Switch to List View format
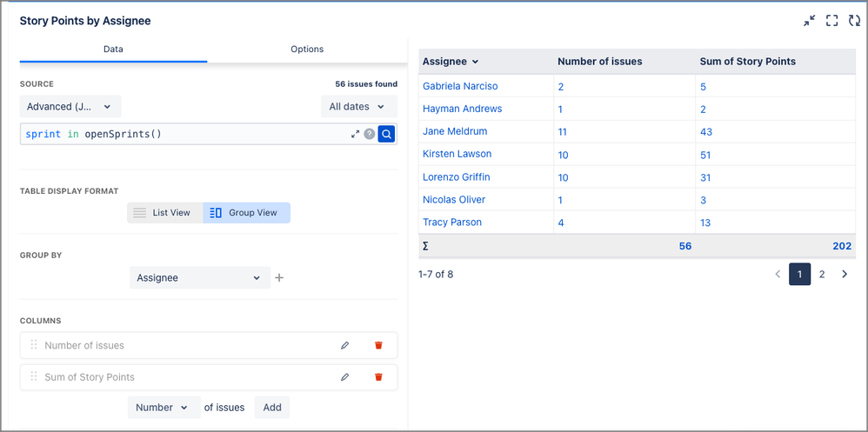Viewport: 868px width, 432px height. [x=165, y=213]
